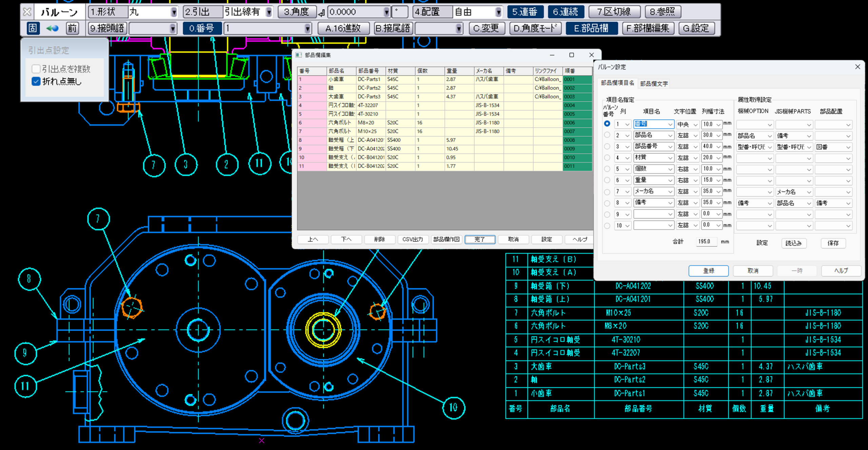Viewport: 868px width, 450px height.
Task: Select balloon number radio for 材質 row
Action: (607, 157)
